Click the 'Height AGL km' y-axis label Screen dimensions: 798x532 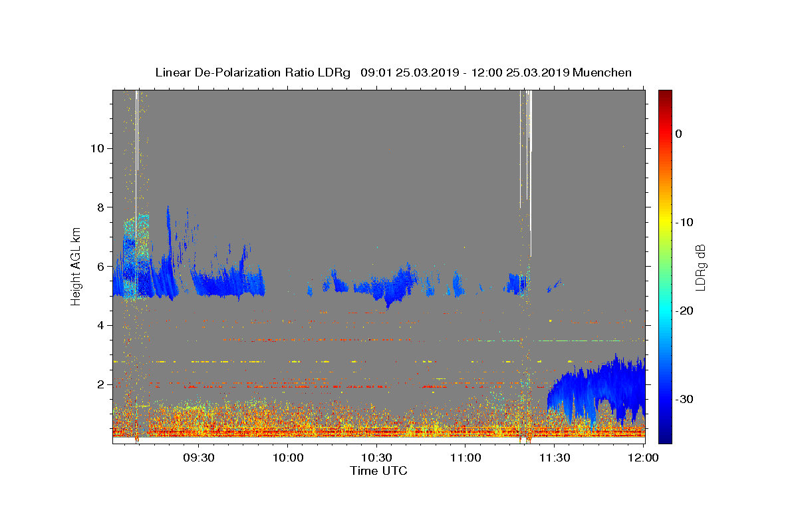(76, 267)
